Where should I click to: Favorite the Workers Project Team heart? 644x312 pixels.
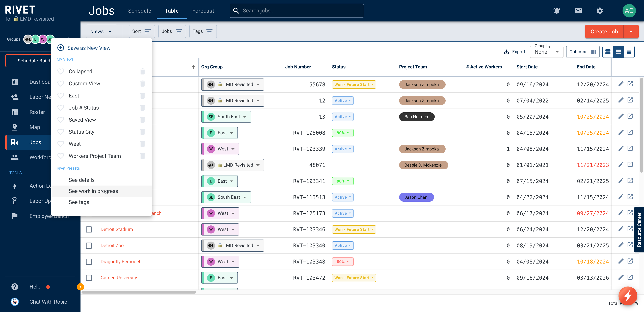[x=61, y=156]
